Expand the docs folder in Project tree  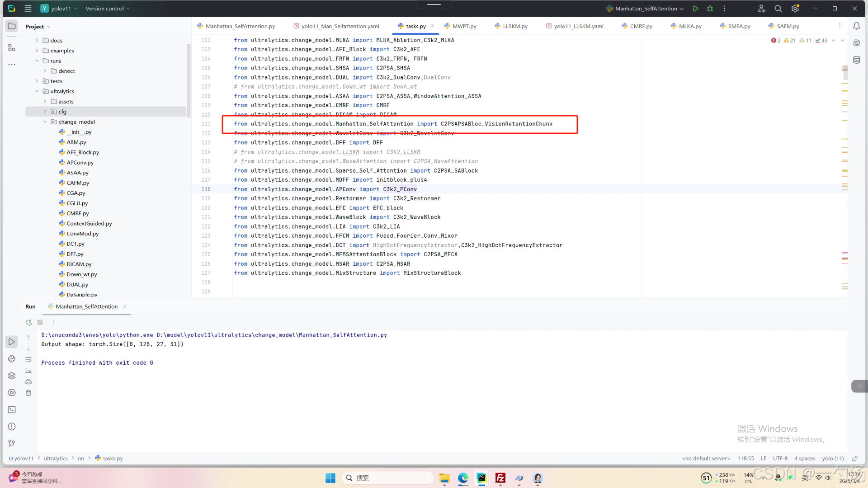pos(37,40)
